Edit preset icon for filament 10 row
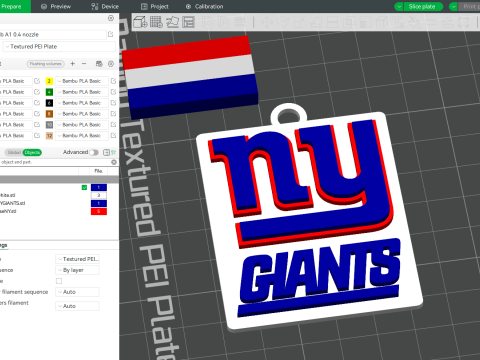This screenshot has height=360, width=480. 113,125
